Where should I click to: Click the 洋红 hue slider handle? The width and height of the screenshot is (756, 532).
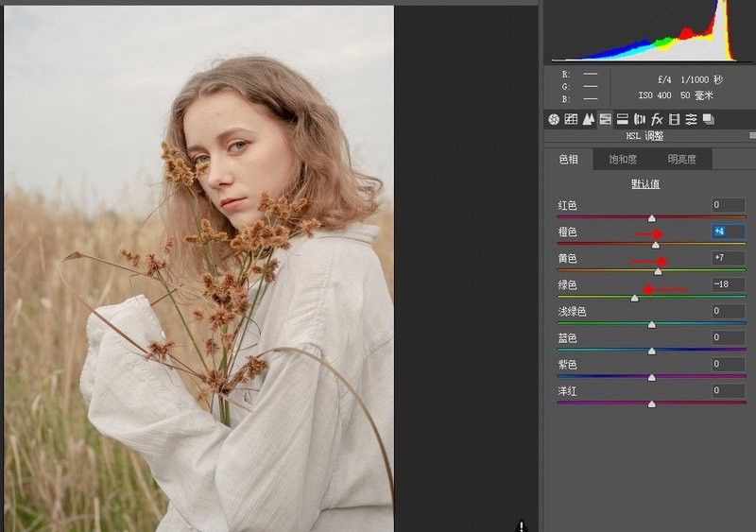651,404
